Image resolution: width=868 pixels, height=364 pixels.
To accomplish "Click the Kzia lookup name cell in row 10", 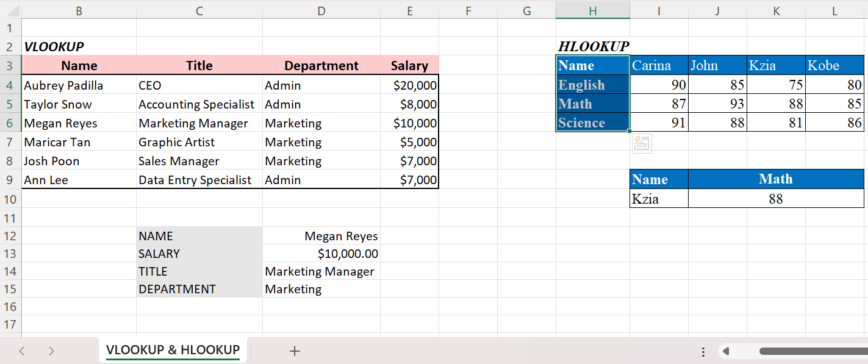I will click(x=659, y=199).
